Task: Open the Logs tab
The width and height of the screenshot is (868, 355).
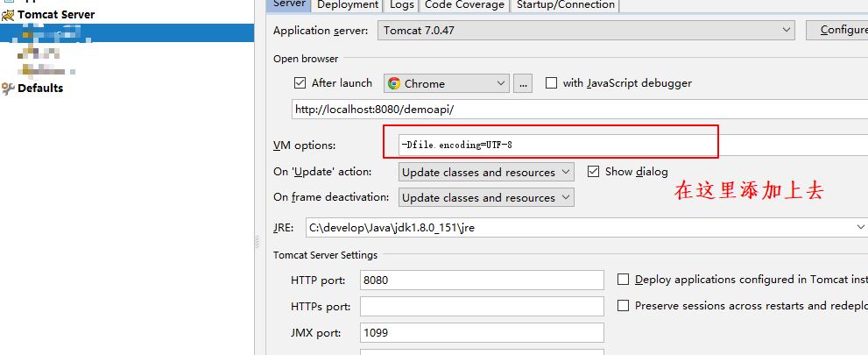Action: (x=402, y=5)
